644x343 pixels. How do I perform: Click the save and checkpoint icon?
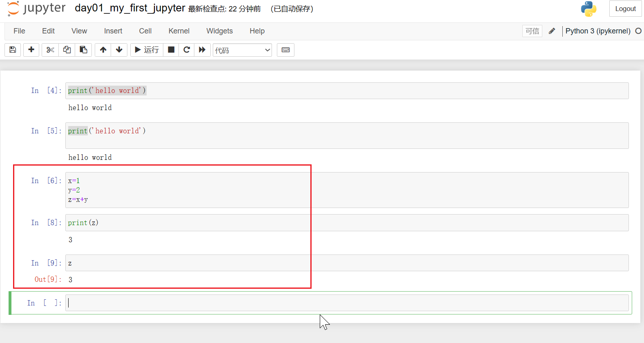pos(13,50)
